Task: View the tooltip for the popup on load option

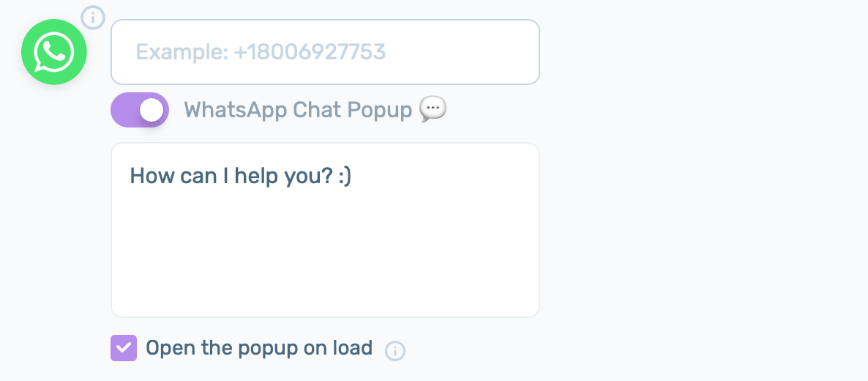Action: click(x=395, y=351)
